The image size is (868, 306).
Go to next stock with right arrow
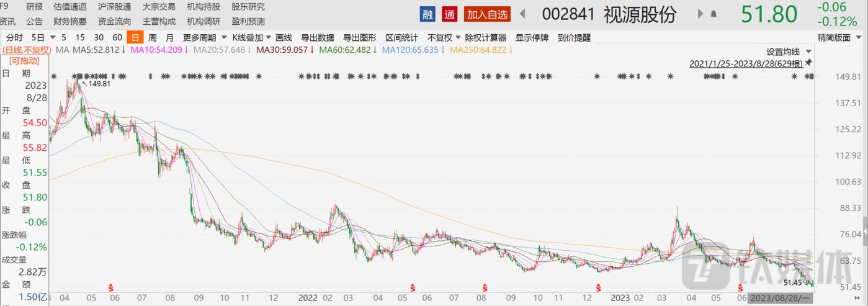pos(700,14)
